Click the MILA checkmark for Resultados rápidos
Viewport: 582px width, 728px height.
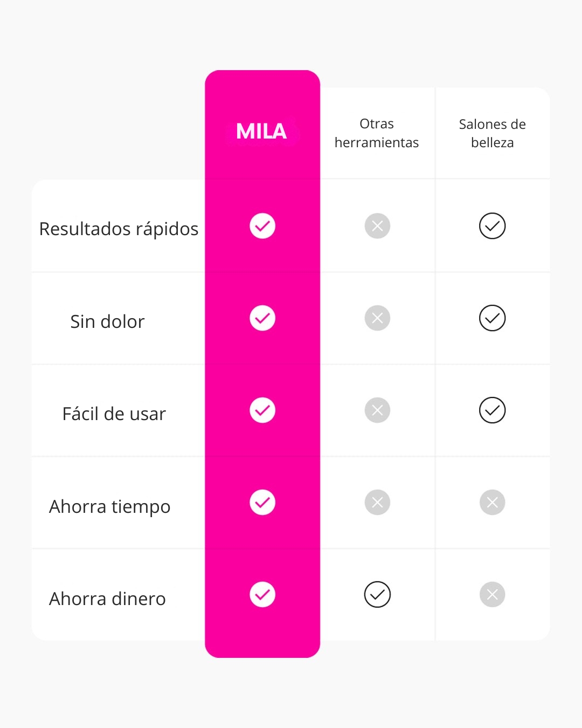click(x=262, y=226)
